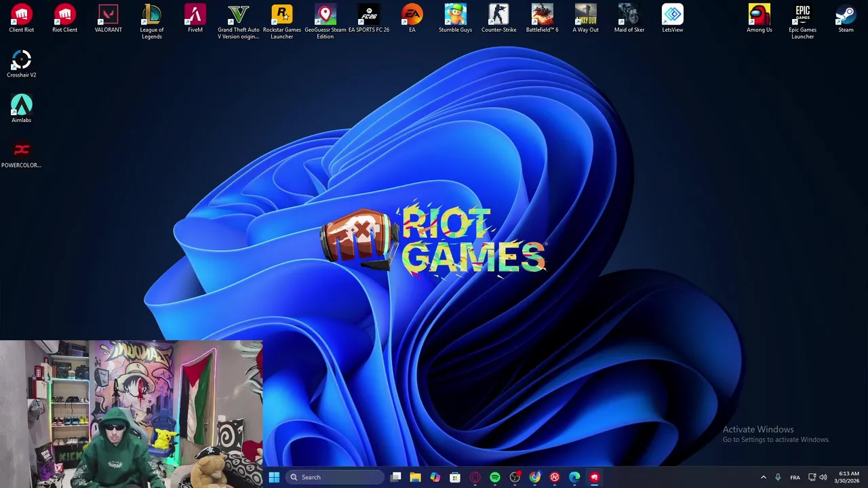This screenshot has width=868, height=488.
Task: Launch Aimlabs from the desktop
Action: click(x=21, y=108)
